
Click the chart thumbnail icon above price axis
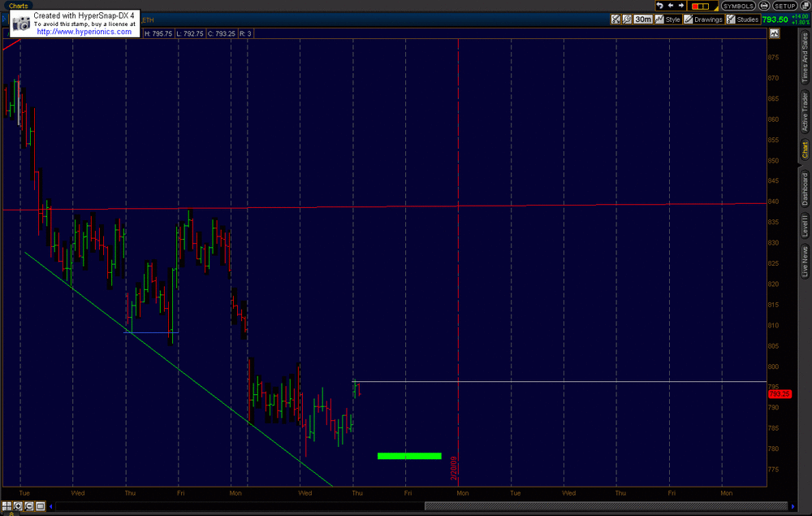click(x=774, y=33)
